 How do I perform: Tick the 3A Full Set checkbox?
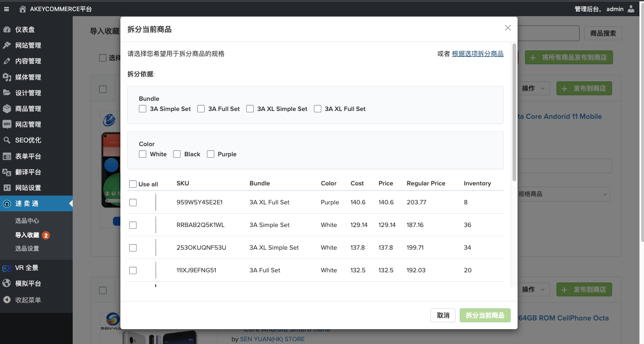tap(201, 109)
